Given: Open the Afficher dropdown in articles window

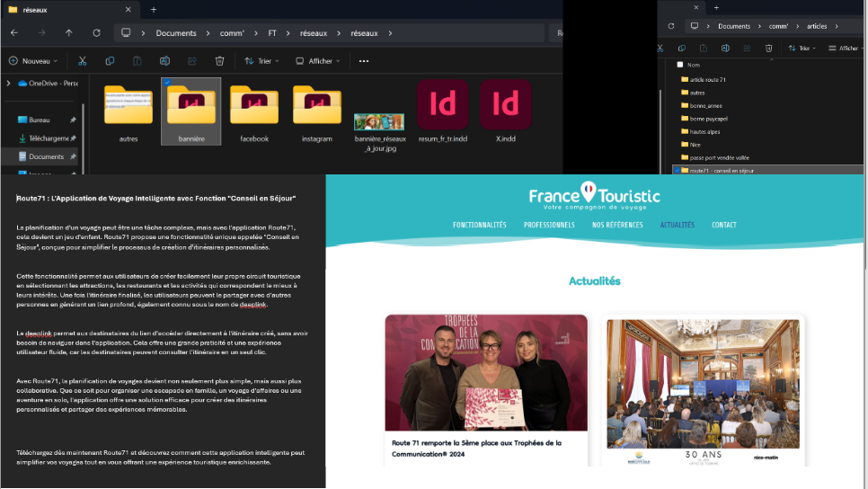Looking at the screenshot, I should point(845,49).
